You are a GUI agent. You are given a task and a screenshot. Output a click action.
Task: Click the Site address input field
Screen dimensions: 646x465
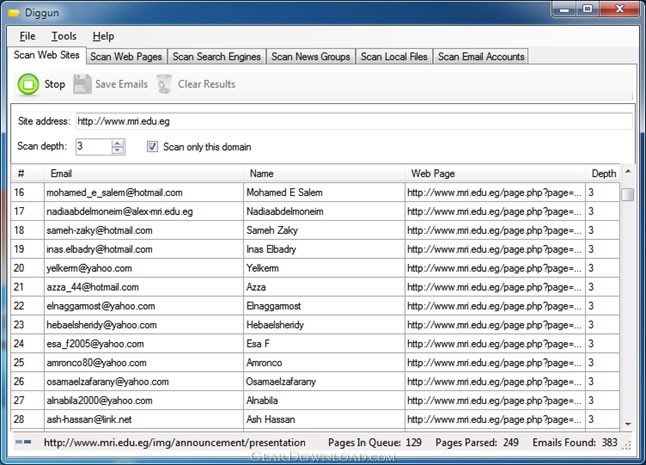tap(354, 122)
